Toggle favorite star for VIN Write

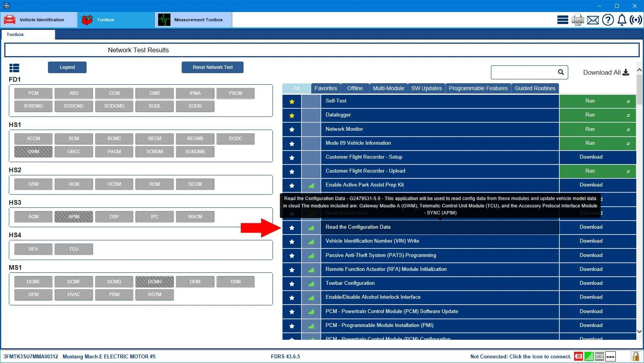pos(292,241)
